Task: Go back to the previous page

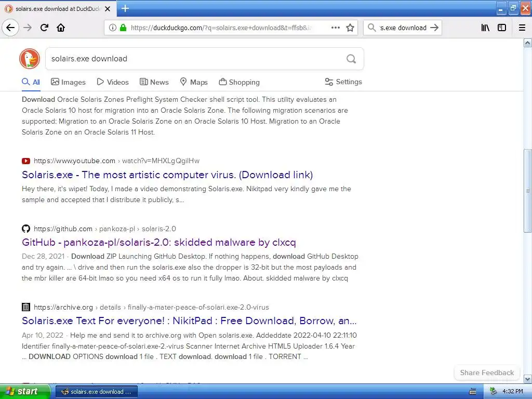Action: [x=10, y=28]
